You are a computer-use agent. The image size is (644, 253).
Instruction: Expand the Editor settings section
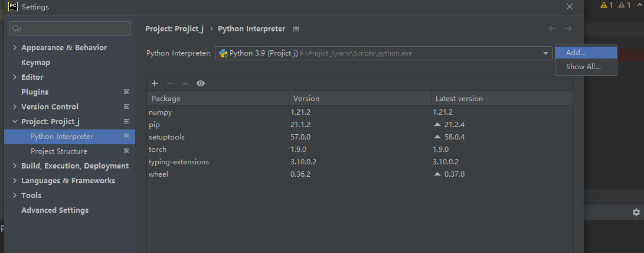click(x=15, y=77)
